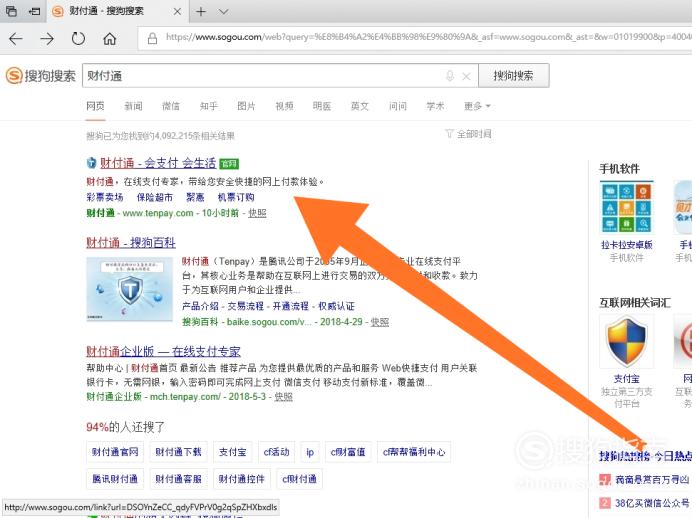Click the tab preview icon at top left
The width and height of the screenshot is (692, 518).
pyautogui.click(x=11, y=11)
